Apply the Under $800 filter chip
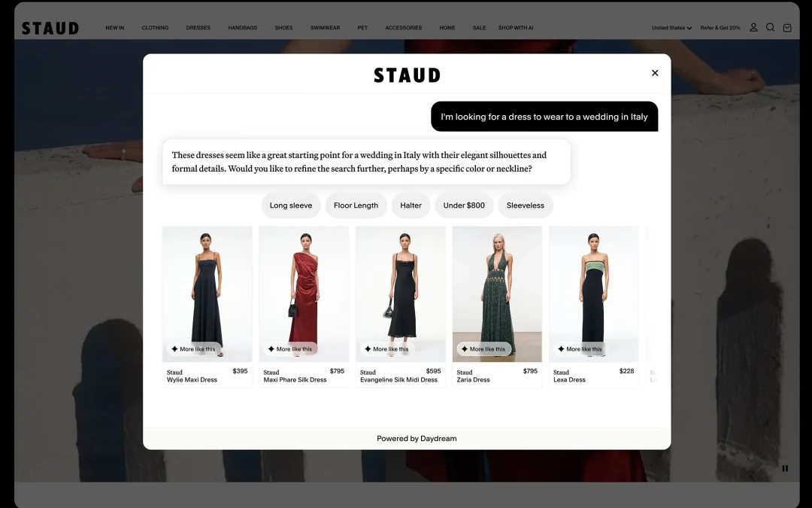 coord(464,205)
